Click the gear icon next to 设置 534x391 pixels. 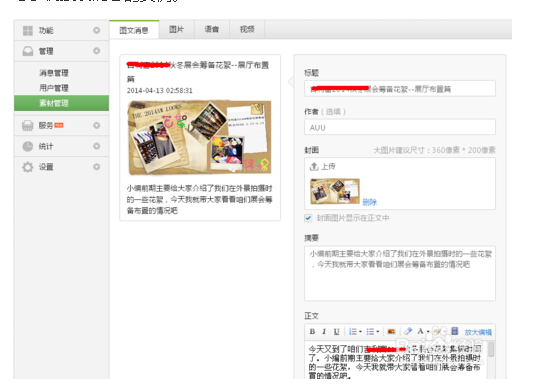click(x=28, y=167)
